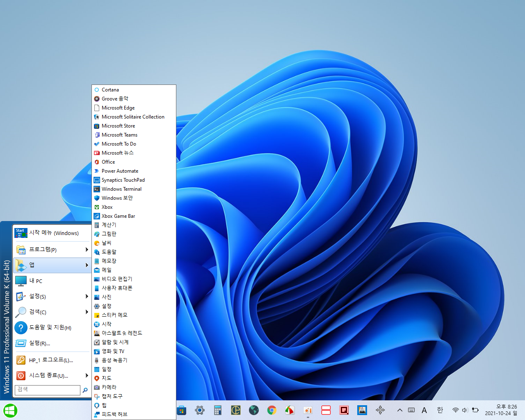Open gear Settings icon on taskbar
The width and height of the screenshot is (525, 420).
coord(200,410)
